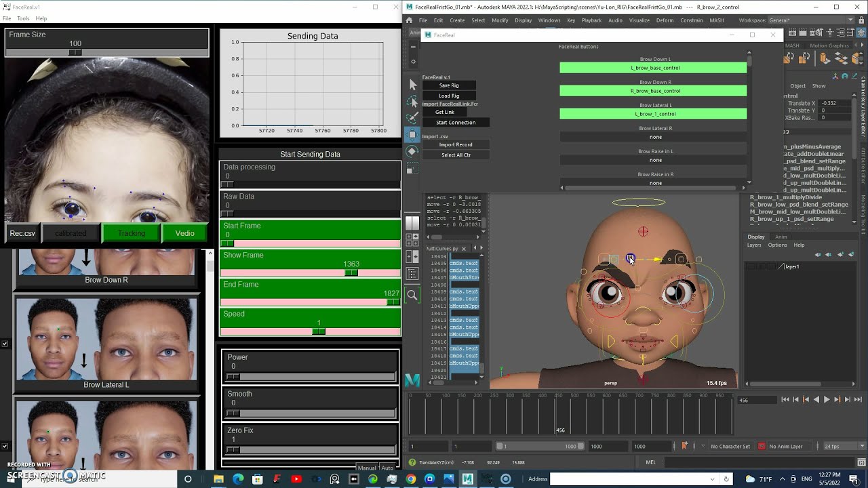Viewport: 868px width, 488px height.
Task: Click the Maya app icon in taskbar
Action: (x=468, y=479)
